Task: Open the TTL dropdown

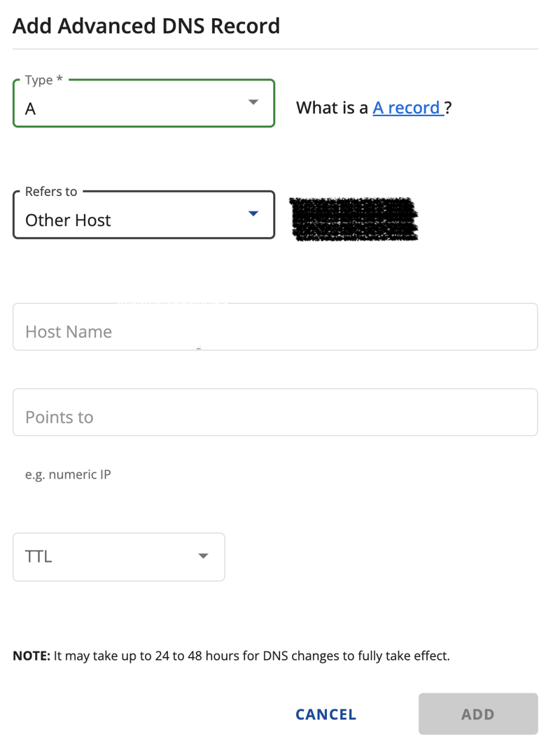Action: [118, 557]
